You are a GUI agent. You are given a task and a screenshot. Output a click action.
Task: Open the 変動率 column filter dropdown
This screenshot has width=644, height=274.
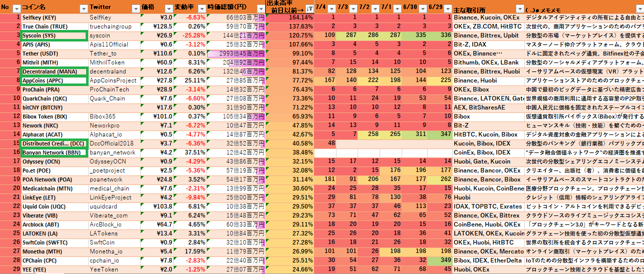201,8
